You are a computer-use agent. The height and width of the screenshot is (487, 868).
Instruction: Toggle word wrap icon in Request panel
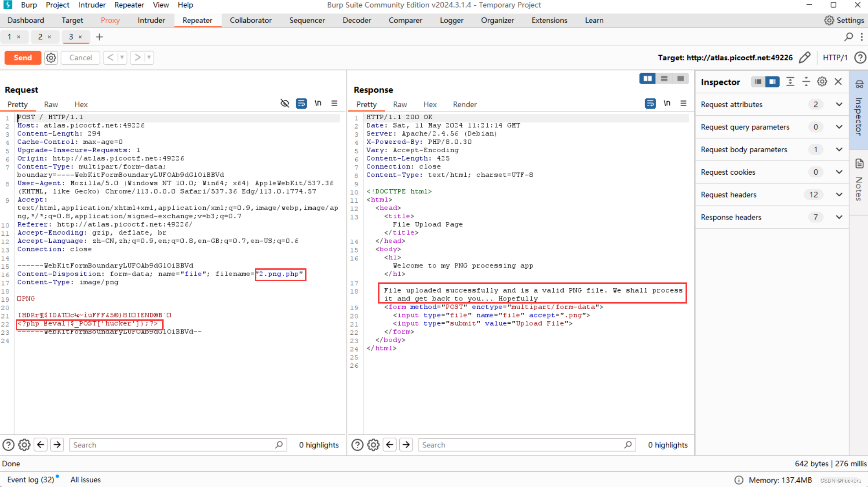[301, 104]
